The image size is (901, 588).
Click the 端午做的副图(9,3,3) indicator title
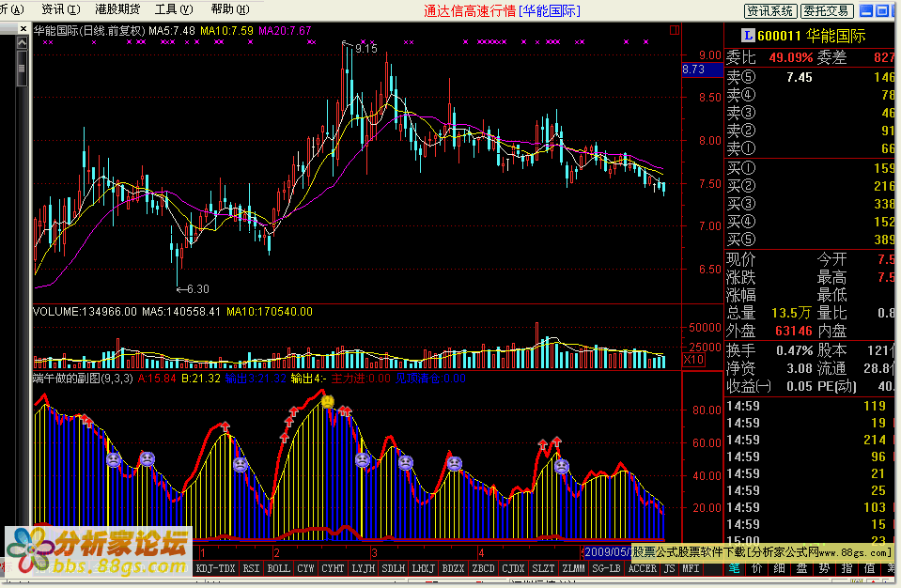(x=83, y=379)
